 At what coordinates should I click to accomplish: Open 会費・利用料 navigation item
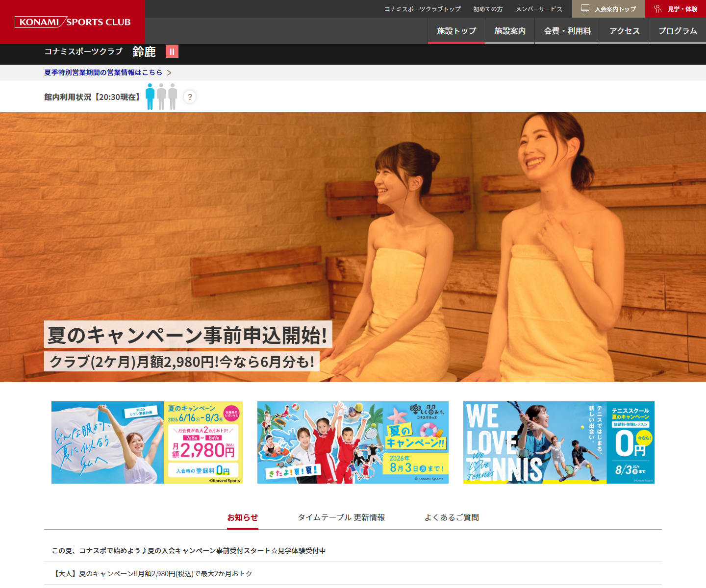[567, 31]
